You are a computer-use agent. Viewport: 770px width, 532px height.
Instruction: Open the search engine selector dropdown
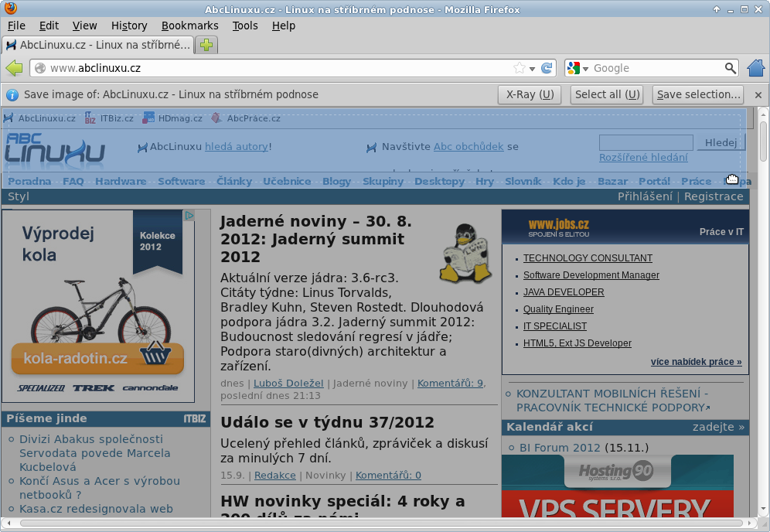pyautogui.click(x=585, y=69)
